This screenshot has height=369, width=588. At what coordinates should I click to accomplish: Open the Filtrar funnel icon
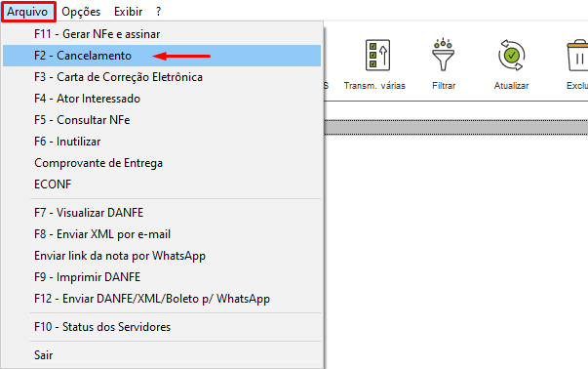pyautogui.click(x=443, y=55)
